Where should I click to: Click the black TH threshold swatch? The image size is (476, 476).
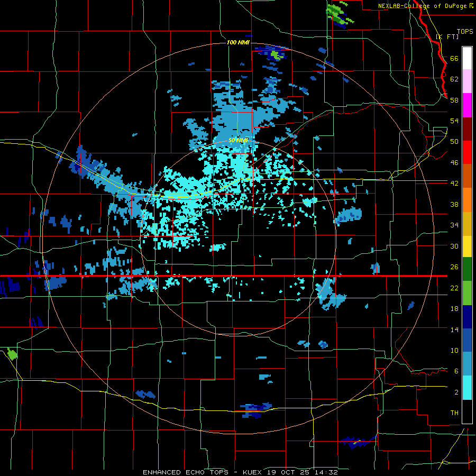[467, 411]
